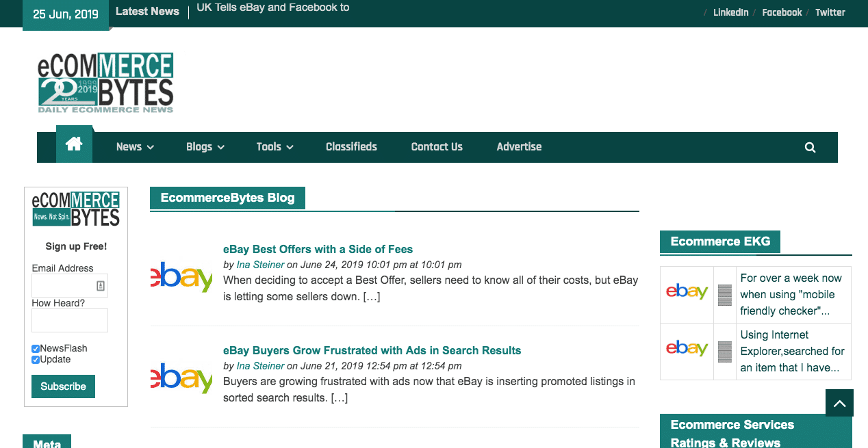This screenshot has height=448, width=868.
Task: Click the autofill icon in Email Address field
Action: (101, 286)
